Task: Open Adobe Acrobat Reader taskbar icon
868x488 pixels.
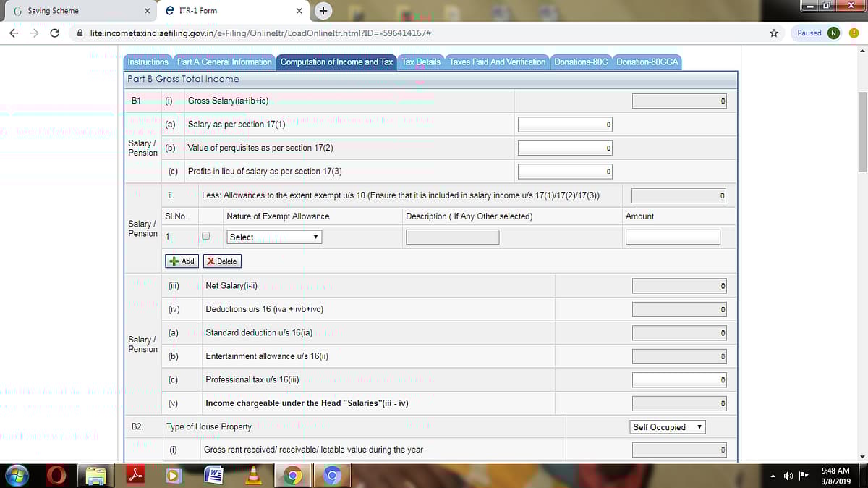Action: (x=137, y=475)
